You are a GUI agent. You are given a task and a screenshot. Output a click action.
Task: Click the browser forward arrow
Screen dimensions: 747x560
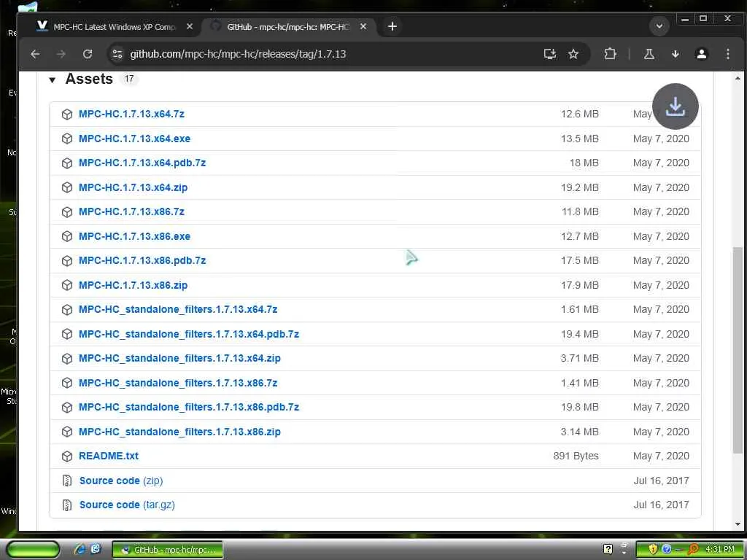point(61,54)
